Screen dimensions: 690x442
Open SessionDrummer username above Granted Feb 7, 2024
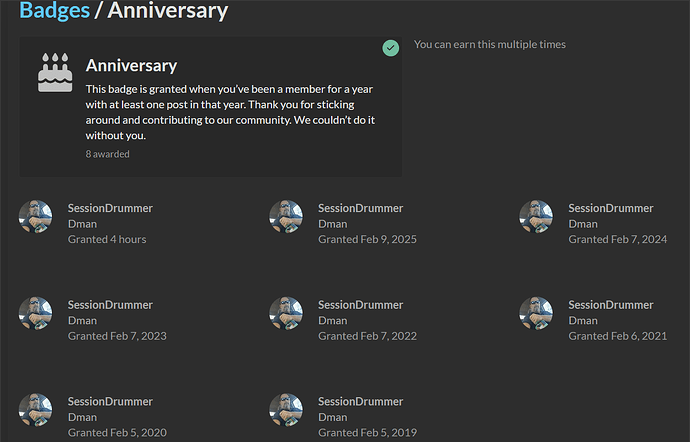tap(610, 208)
